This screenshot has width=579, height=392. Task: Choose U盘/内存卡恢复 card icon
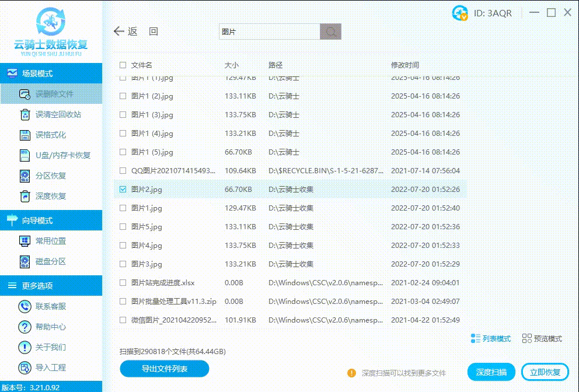pos(25,155)
